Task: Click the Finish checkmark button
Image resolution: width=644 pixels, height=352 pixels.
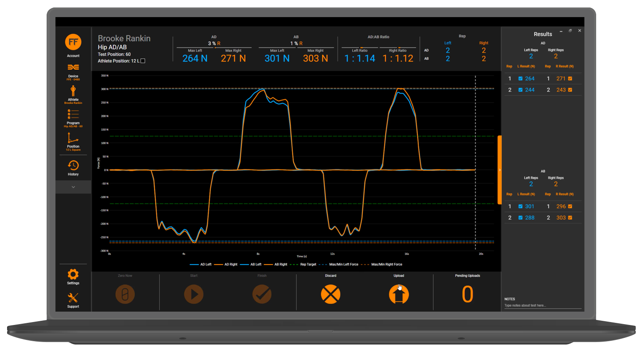Action: pos(262,294)
